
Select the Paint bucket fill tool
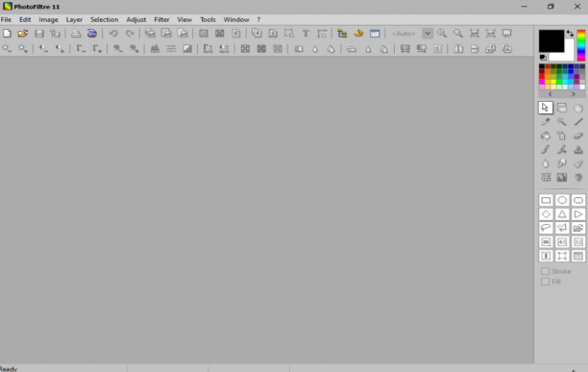point(546,136)
